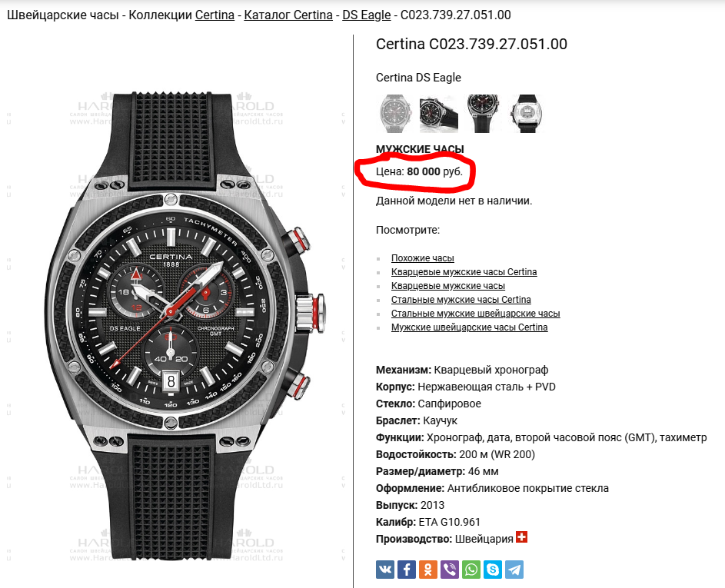Share through Skype icon
725x588 pixels.
click(493, 570)
